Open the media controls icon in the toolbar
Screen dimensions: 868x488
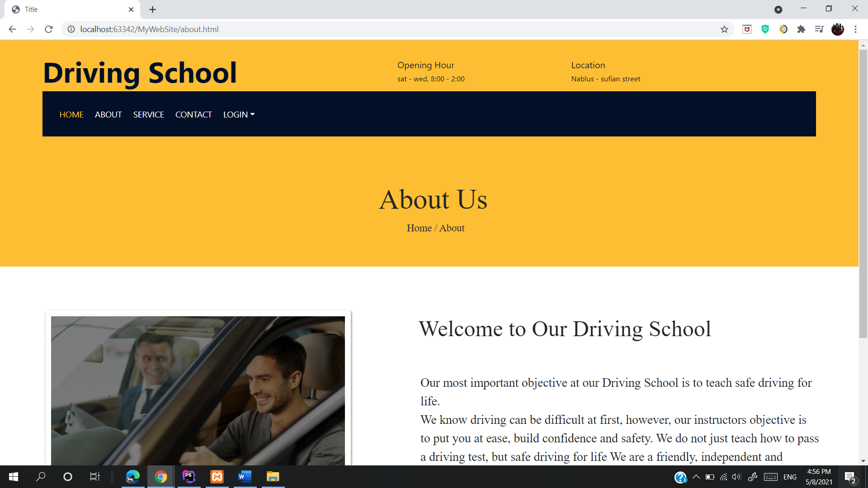tap(819, 29)
